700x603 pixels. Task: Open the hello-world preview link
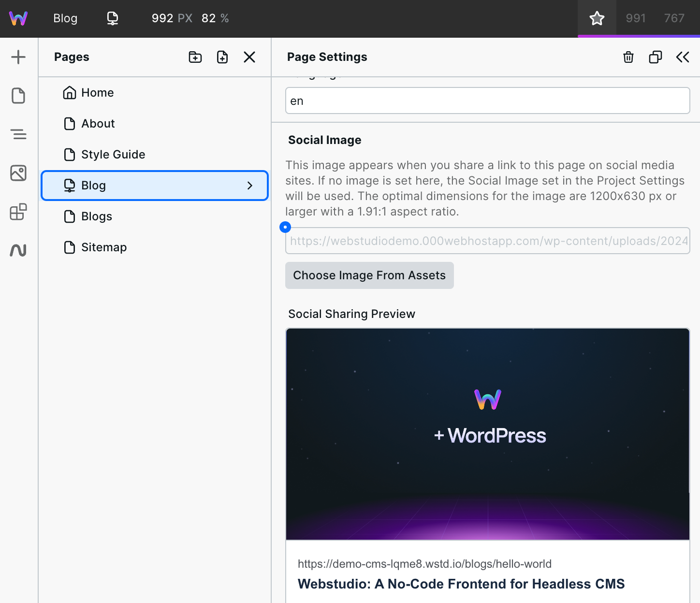425,563
